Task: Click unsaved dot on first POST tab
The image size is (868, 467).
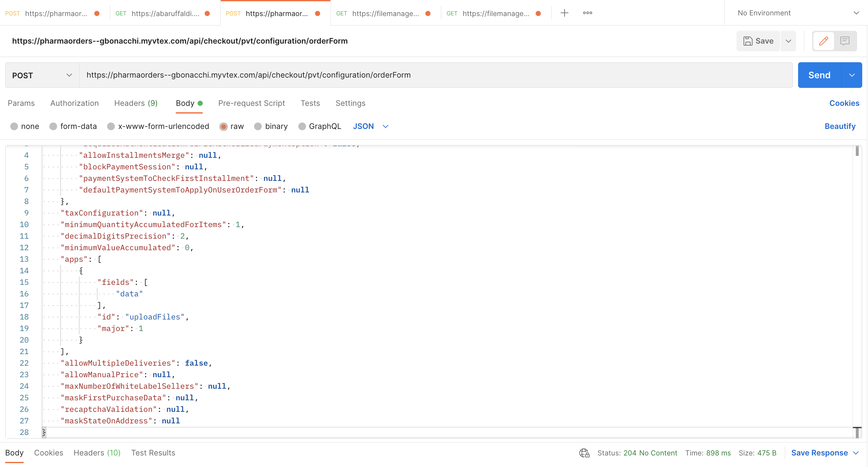Action: (97, 13)
